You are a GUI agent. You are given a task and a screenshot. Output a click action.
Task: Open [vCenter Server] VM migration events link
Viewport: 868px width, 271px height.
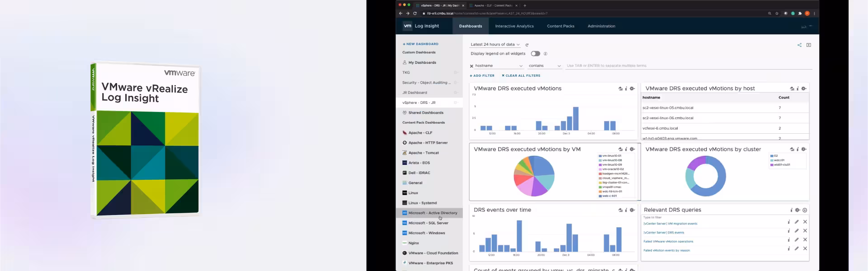click(670, 224)
